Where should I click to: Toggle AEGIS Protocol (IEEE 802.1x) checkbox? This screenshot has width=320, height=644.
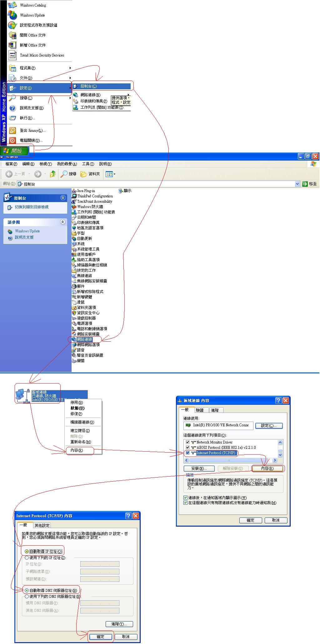pos(187,448)
